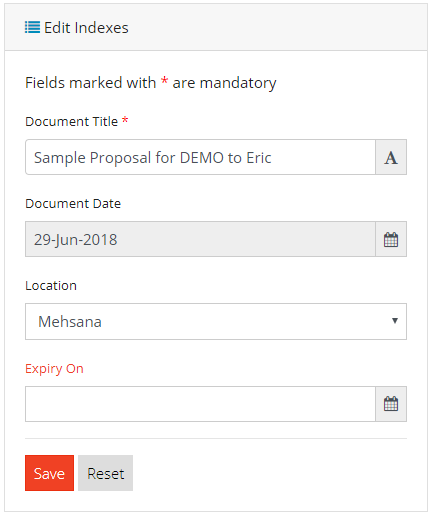The height and width of the screenshot is (523, 431).
Task: Click the 'Edit Indexes' panel heading text
Action: (x=86, y=28)
